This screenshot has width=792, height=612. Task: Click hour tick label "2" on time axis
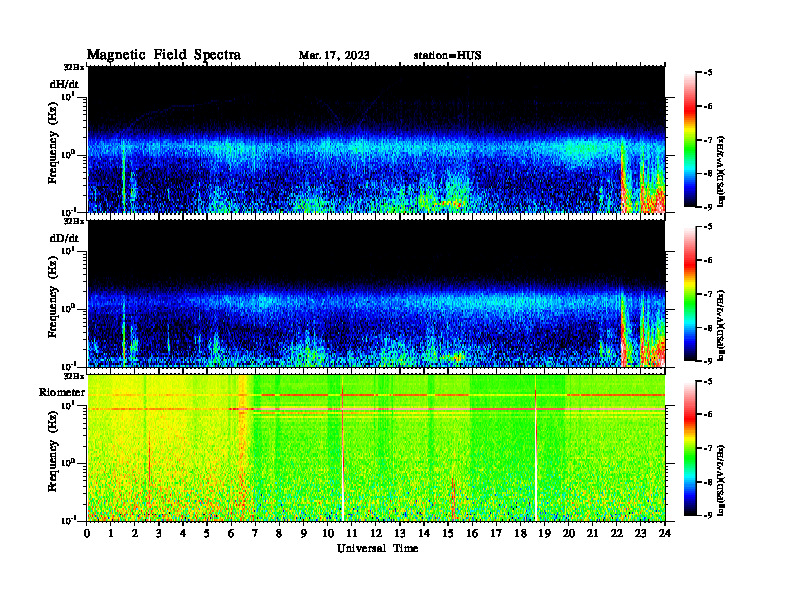point(135,533)
